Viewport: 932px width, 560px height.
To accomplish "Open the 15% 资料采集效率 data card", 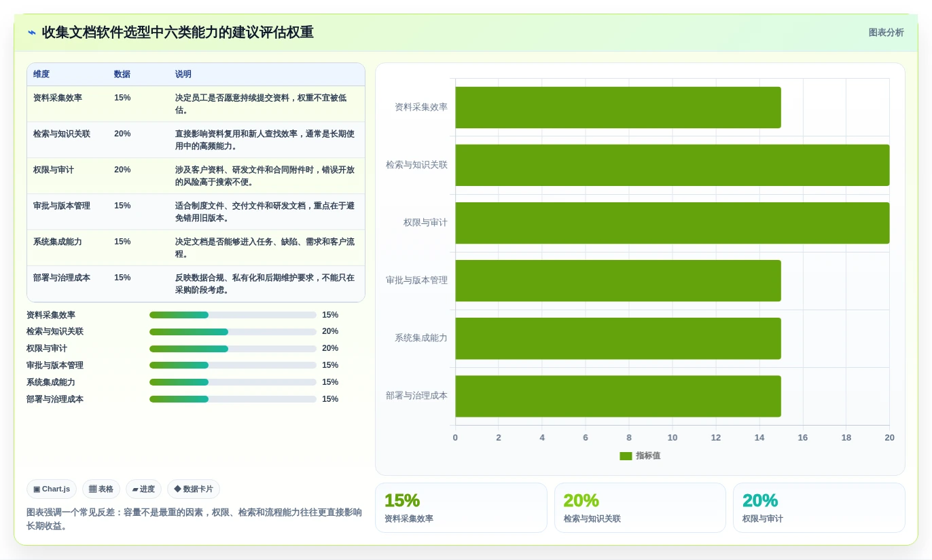I will (x=461, y=508).
